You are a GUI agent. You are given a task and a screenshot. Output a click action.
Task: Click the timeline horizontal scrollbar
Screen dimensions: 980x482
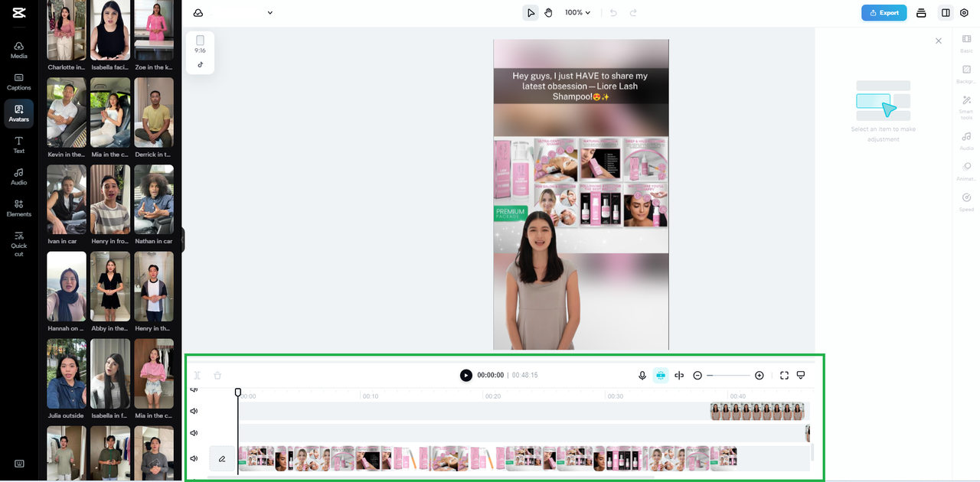[x=430, y=477]
